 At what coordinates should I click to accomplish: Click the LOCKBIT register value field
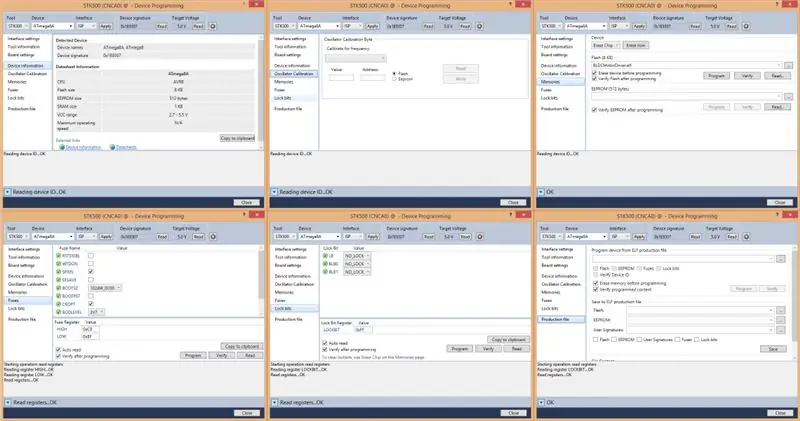363,330
